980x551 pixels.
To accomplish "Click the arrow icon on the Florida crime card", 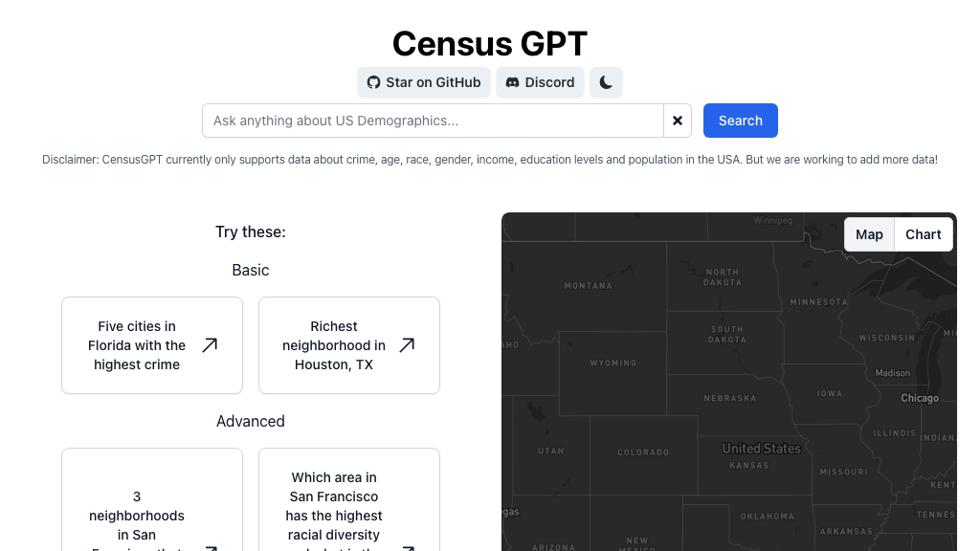I will (210, 345).
